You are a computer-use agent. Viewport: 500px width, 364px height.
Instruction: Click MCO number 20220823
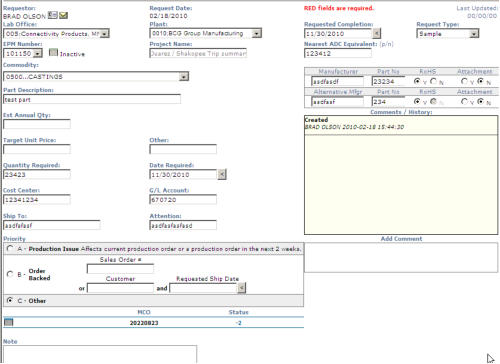click(144, 323)
